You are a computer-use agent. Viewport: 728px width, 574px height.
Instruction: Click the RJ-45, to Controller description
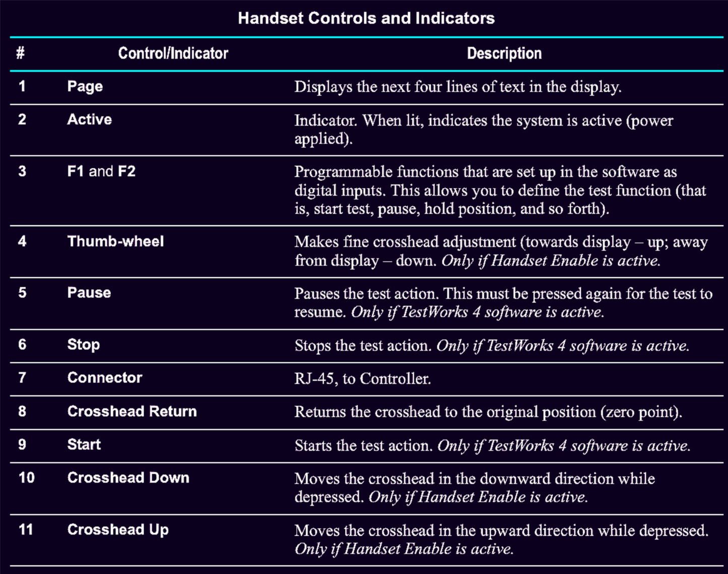(363, 378)
